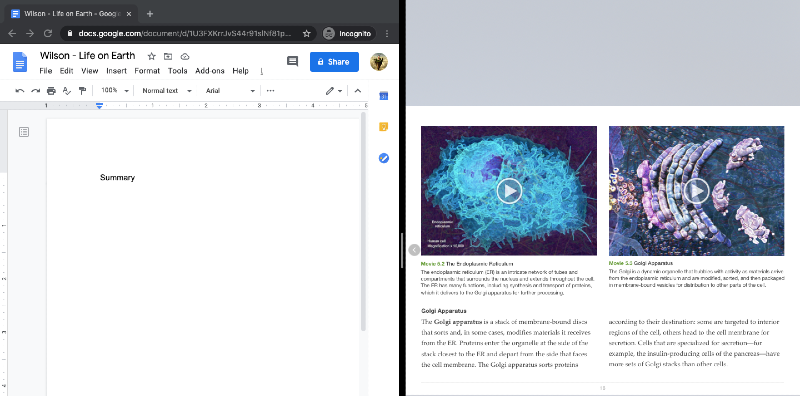This screenshot has width=800, height=396.
Task: Open the move-to-folder icon
Action: pyautogui.click(x=168, y=56)
